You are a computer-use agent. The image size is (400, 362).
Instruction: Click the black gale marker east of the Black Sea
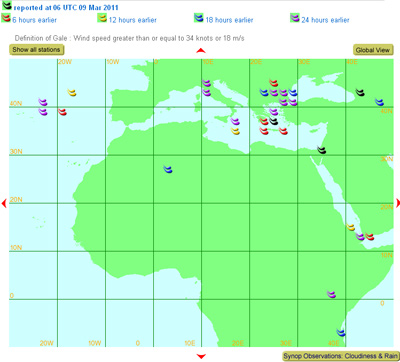tap(360, 92)
